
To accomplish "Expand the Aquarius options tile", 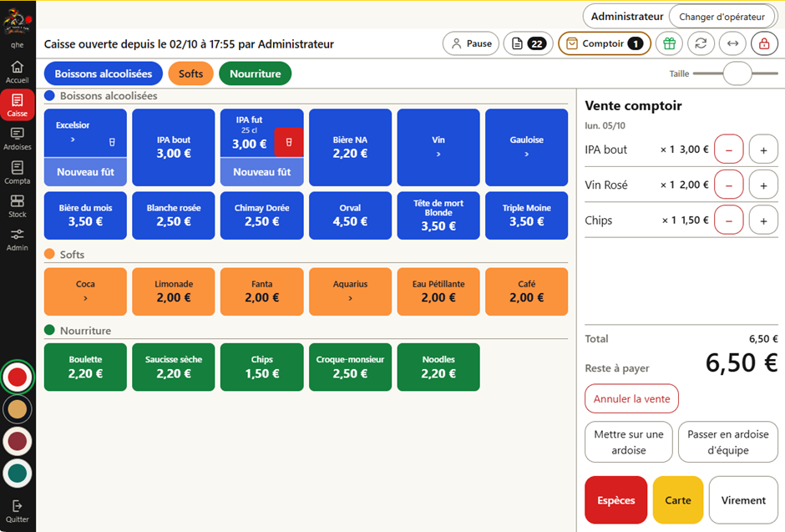I will point(350,291).
